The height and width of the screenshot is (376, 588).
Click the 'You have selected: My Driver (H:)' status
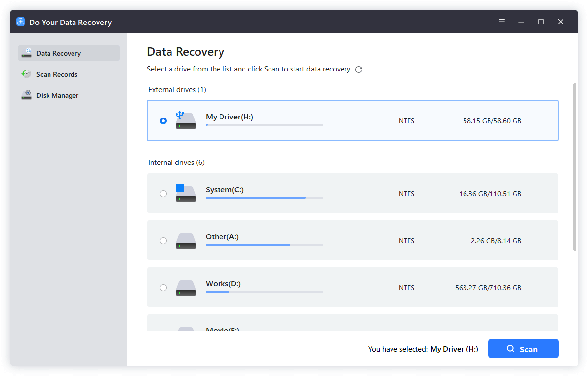coord(423,349)
